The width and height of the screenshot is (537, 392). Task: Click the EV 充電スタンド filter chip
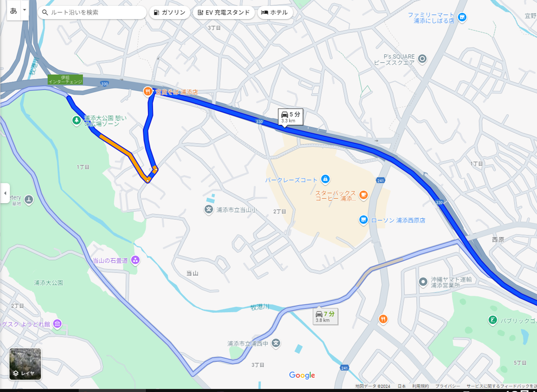click(x=224, y=13)
